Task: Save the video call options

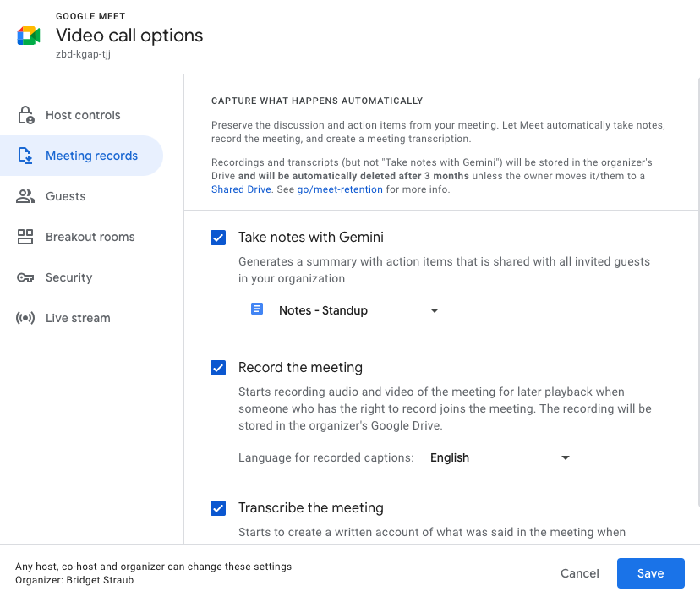Action: [x=650, y=573]
